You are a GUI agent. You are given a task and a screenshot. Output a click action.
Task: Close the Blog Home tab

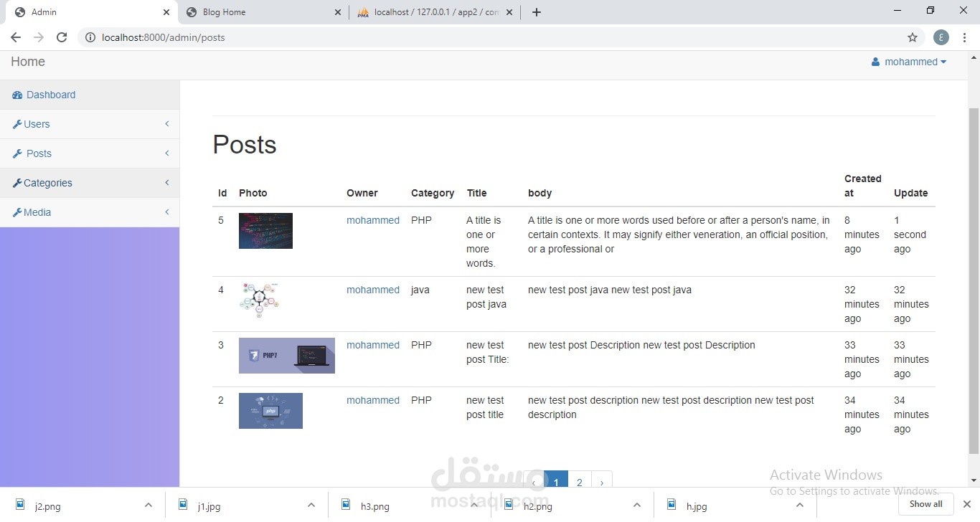(x=338, y=12)
